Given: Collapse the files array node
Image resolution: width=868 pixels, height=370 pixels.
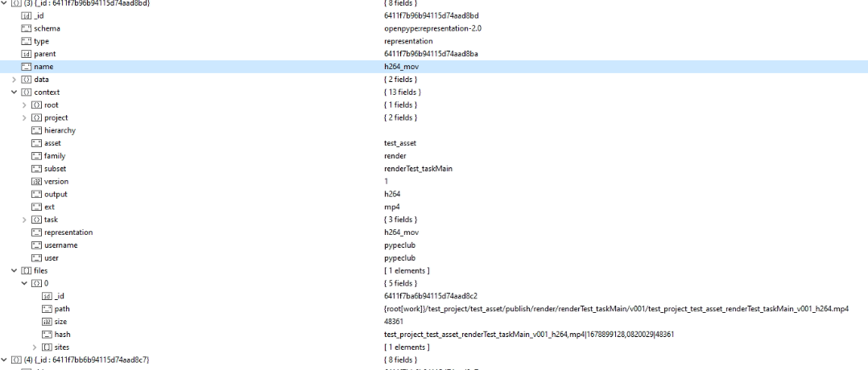Looking at the screenshot, I should 14,270.
